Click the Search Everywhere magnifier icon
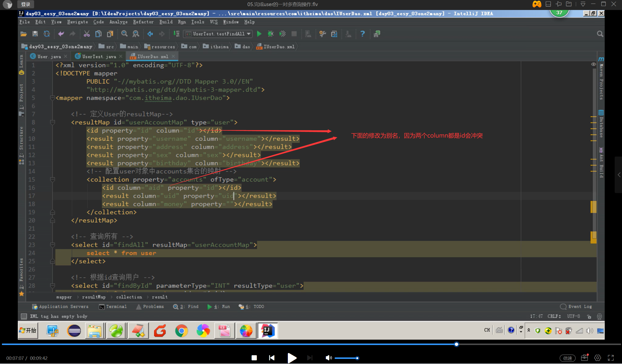Screen dimensions: 622x364 coord(600,34)
